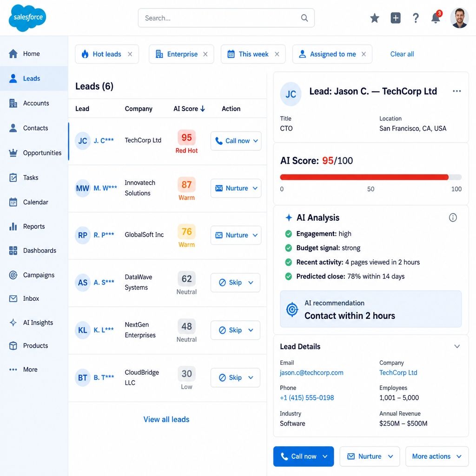Screen dimensions: 476x476
Task: Open bottom Nurture button dropdown
Action: click(x=390, y=456)
